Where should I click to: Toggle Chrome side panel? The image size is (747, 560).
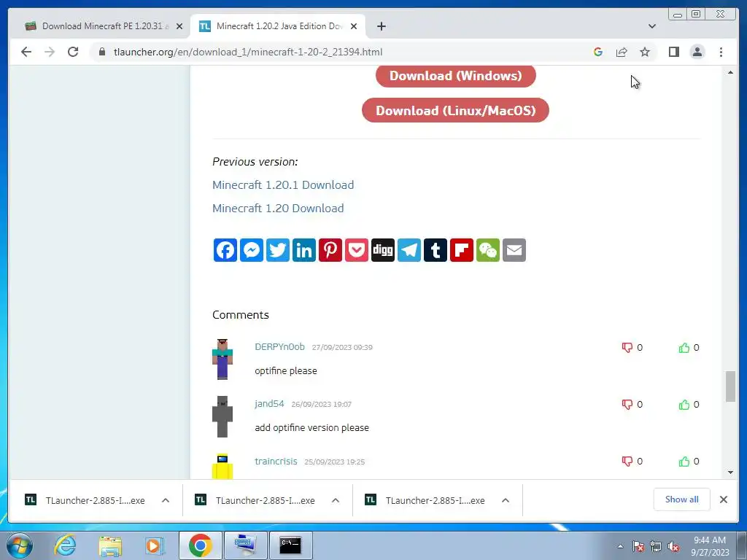(x=673, y=52)
